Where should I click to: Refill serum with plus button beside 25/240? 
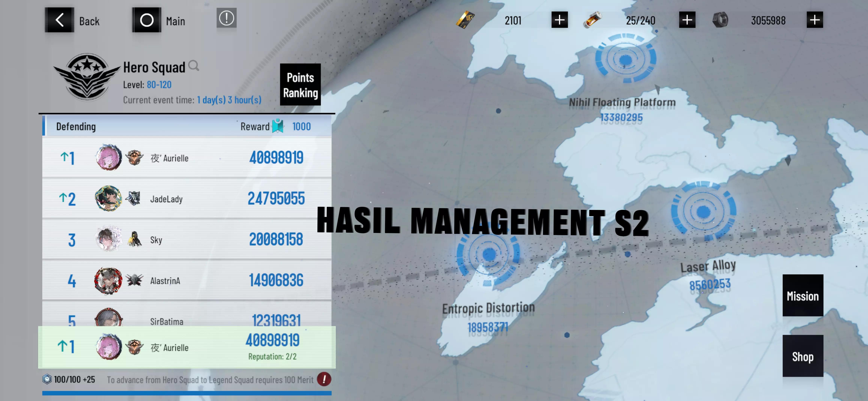687,20
